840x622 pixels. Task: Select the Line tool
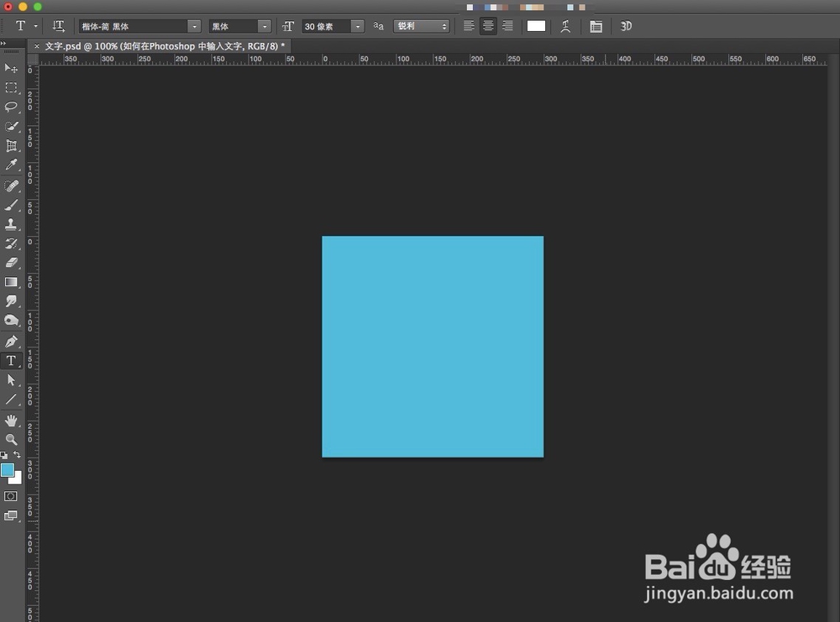click(11, 400)
